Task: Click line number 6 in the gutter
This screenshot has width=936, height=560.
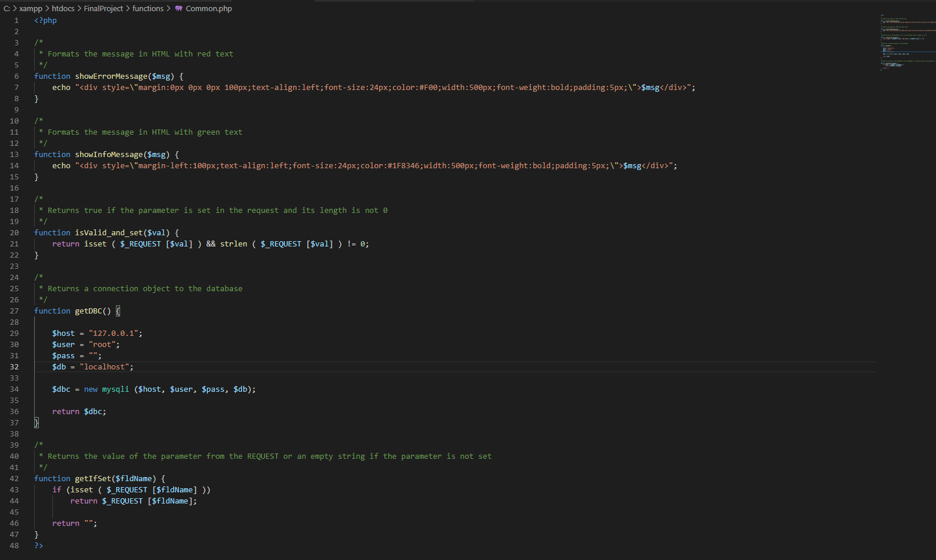Action: pyautogui.click(x=16, y=76)
